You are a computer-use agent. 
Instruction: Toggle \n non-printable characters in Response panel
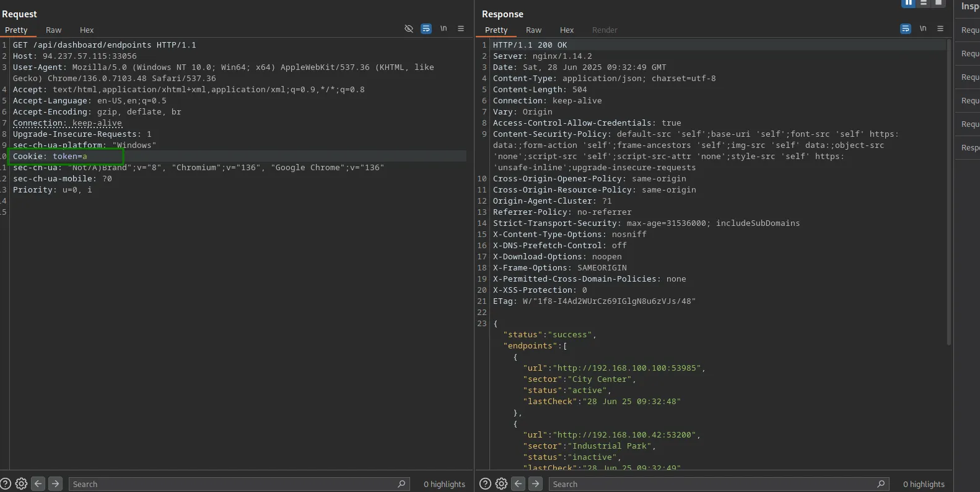pos(923,29)
